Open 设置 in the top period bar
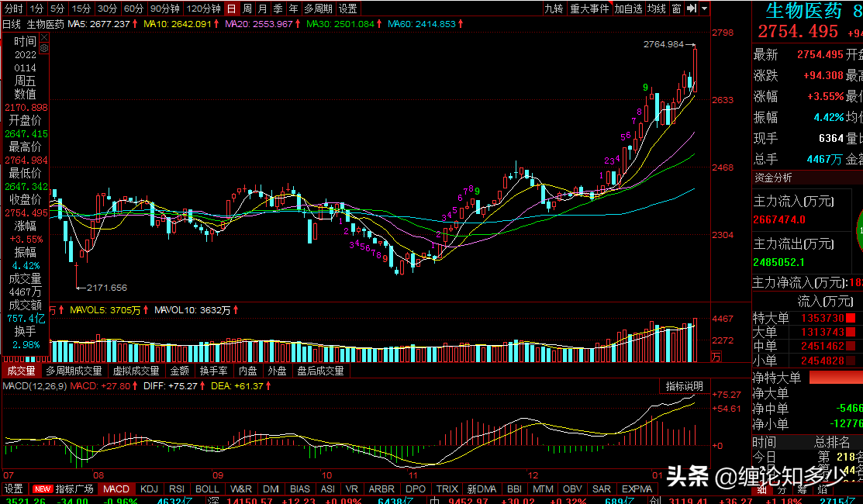Image resolution: width=863 pixels, height=504 pixels. (x=348, y=9)
